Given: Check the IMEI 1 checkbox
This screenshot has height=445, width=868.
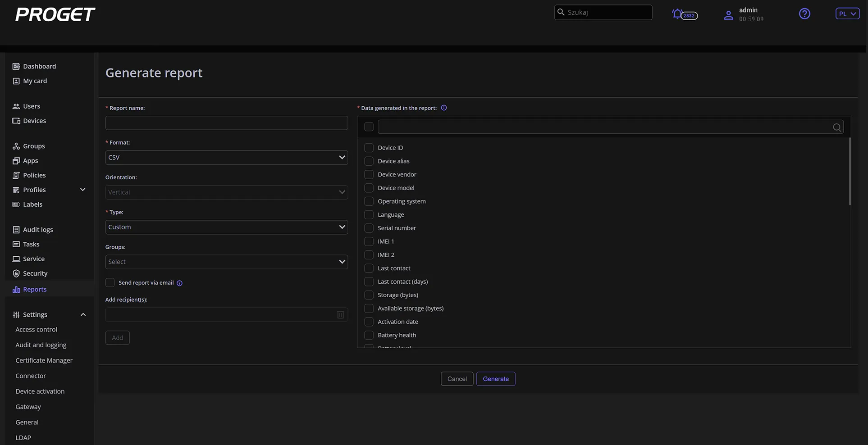Looking at the screenshot, I should coord(369,241).
